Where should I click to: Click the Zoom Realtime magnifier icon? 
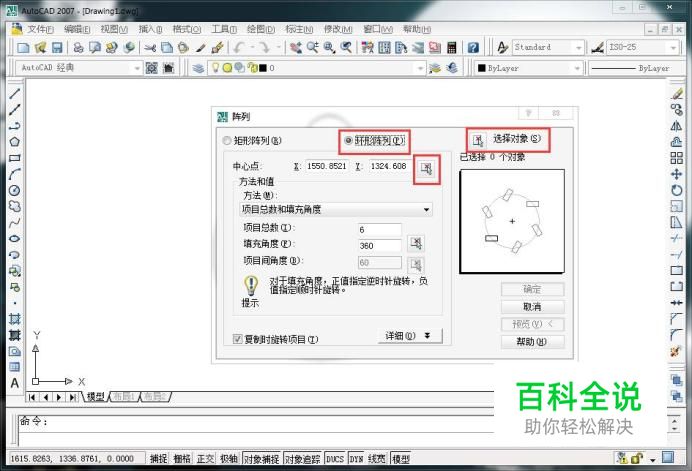coord(313,47)
